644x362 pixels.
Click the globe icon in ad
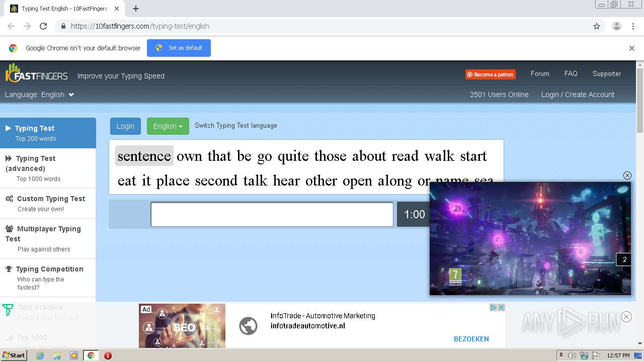pyautogui.click(x=248, y=326)
